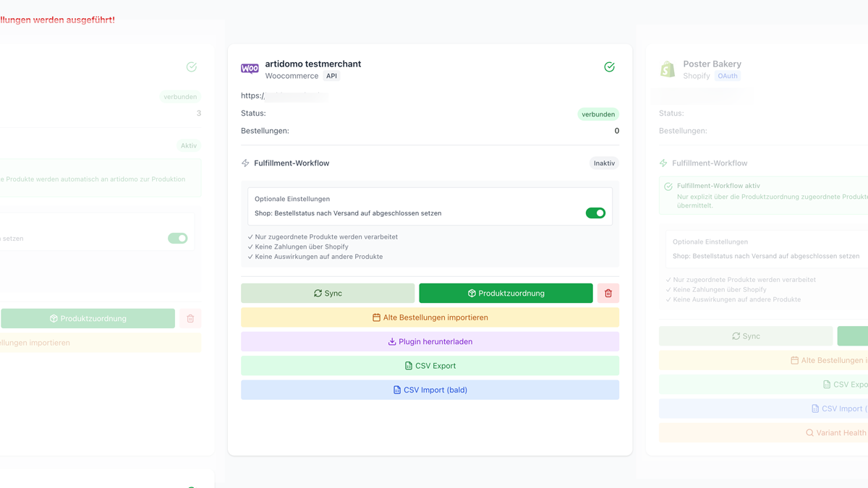868x488 pixels.
Task: Open Produktzuordnung on artidomo testmerchant card
Action: pyautogui.click(x=506, y=293)
